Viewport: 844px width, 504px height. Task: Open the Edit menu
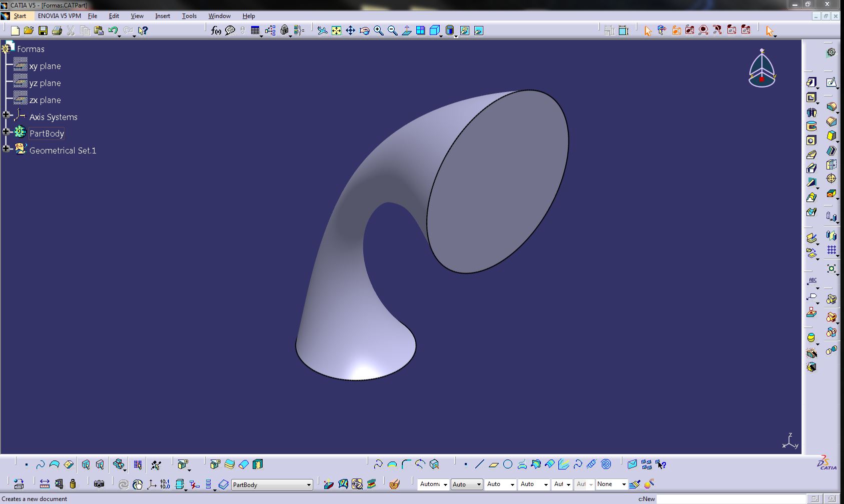[114, 16]
